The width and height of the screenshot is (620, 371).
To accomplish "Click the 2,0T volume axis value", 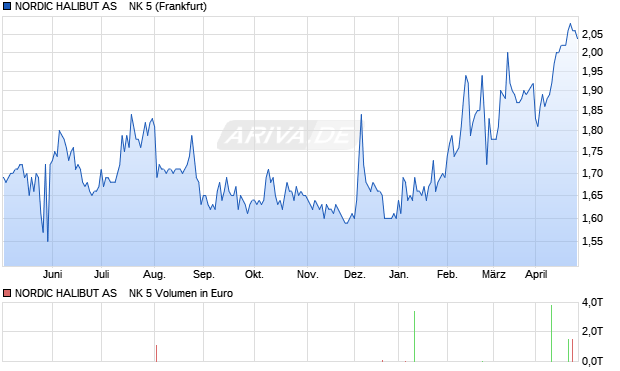I will click(x=592, y=331).
